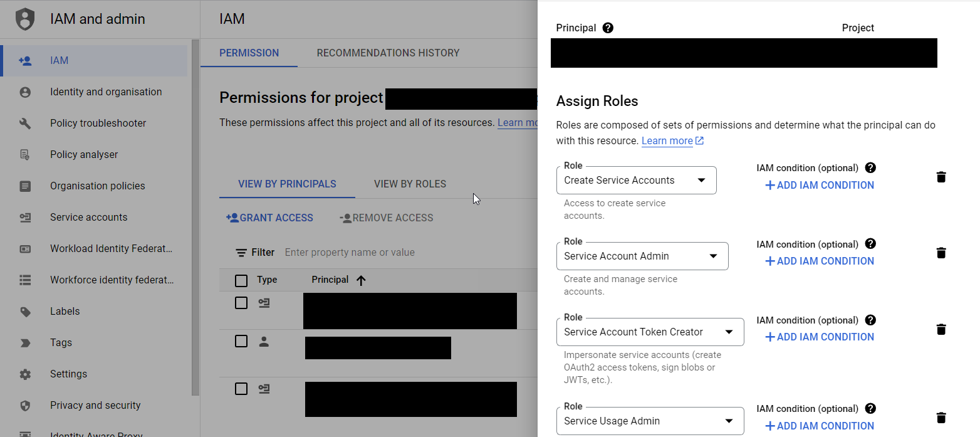Switch to the PERMISSION tab

click(249, 53)
